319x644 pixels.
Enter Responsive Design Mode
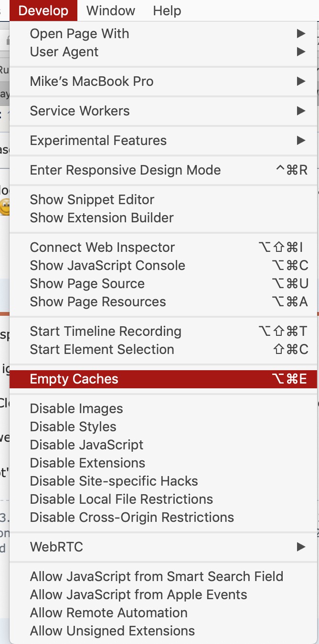click(x=163, y=170)
